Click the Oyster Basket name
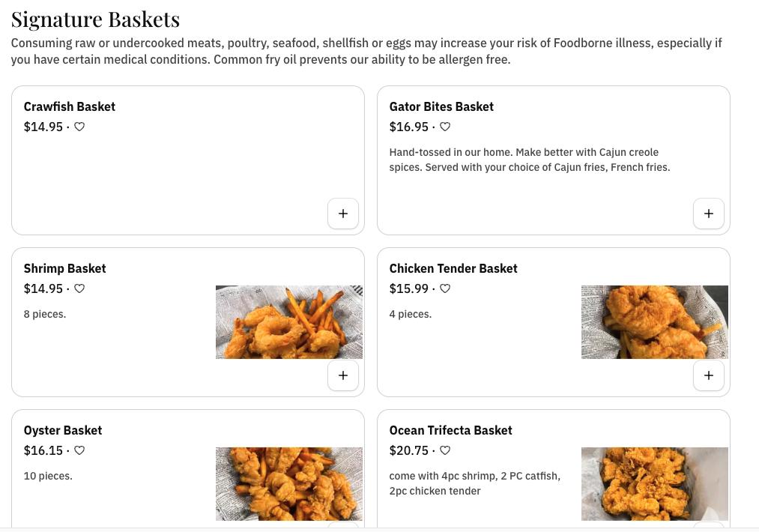Image resolution: width=759 pixels, height=532 pixels. [63, 430]
